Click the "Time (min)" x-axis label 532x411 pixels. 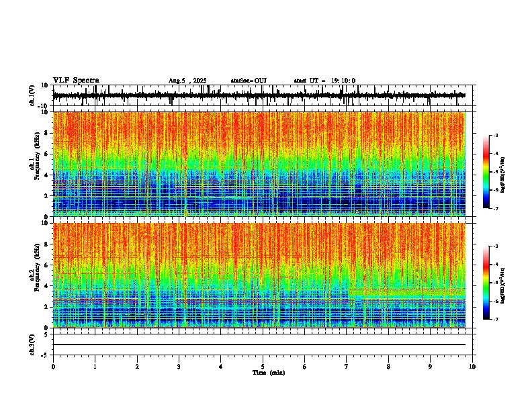[x=269, y=373]
